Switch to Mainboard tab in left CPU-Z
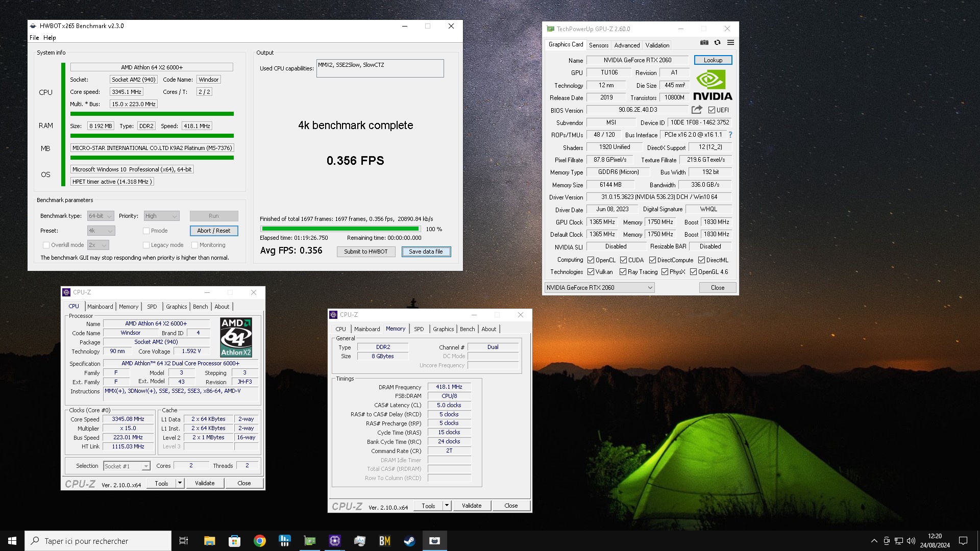Image resolution: width=980 pixels, height=551 pixels. click(x=100, y=307)
